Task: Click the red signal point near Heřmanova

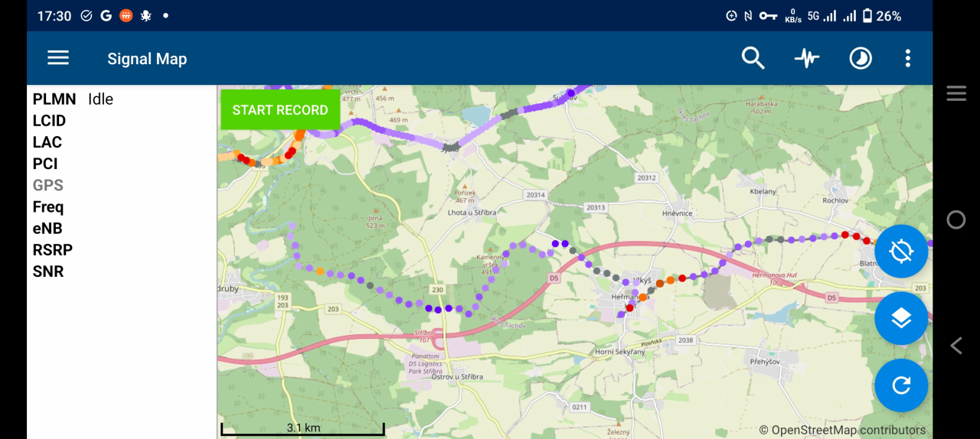Action: coord(629,308)
